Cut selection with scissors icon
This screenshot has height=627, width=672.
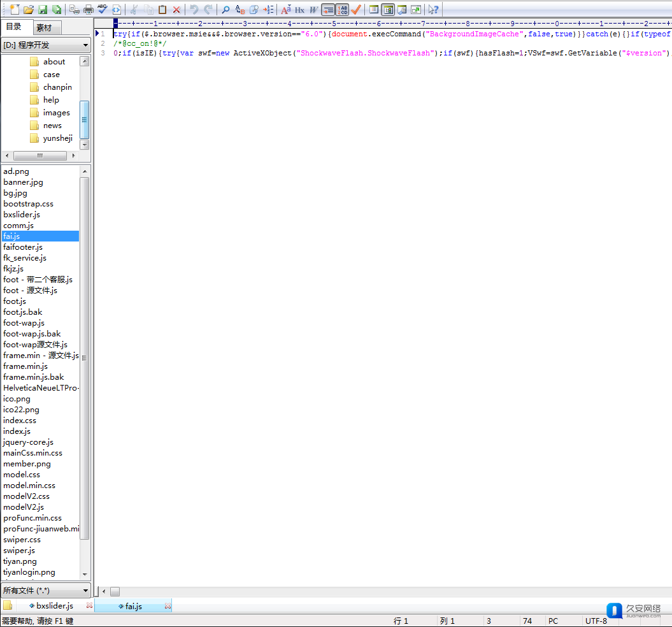coord(134,10)
